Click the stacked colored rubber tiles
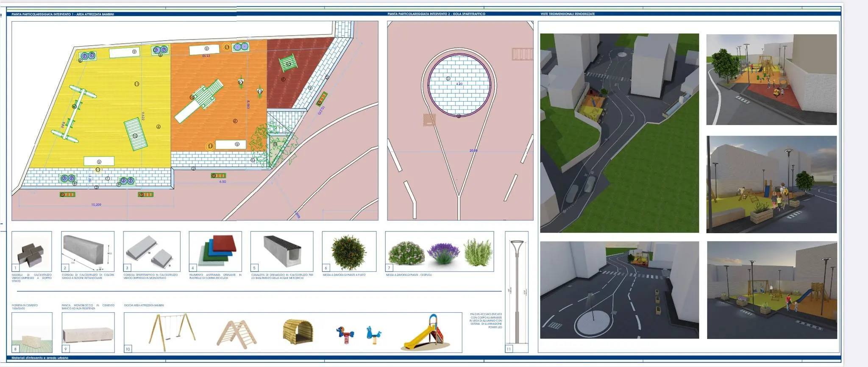The width and height of the screenshot is (868, 367). [215, 252]
